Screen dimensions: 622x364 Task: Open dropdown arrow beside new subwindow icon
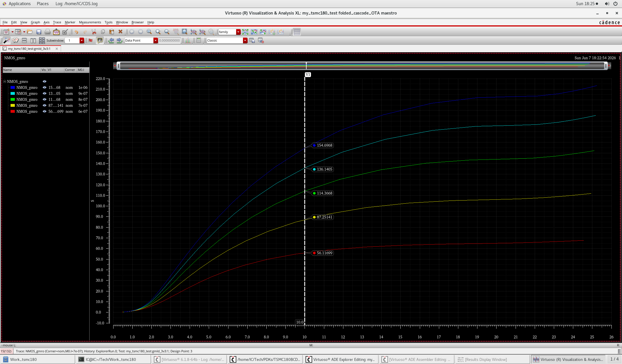pyautogui.click(x=24, y=32)
